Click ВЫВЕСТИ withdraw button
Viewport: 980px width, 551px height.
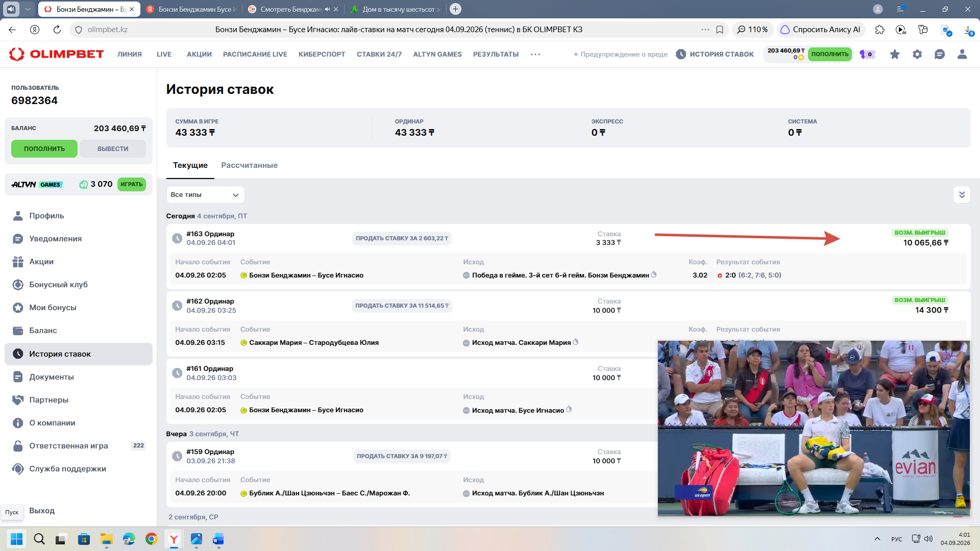point(113,149)
